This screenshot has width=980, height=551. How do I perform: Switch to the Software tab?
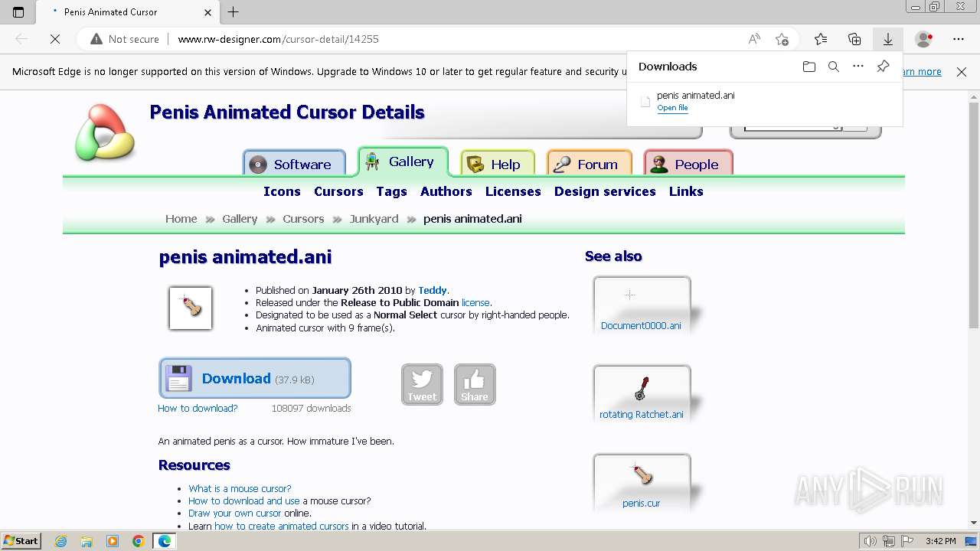tap(294, 164)
